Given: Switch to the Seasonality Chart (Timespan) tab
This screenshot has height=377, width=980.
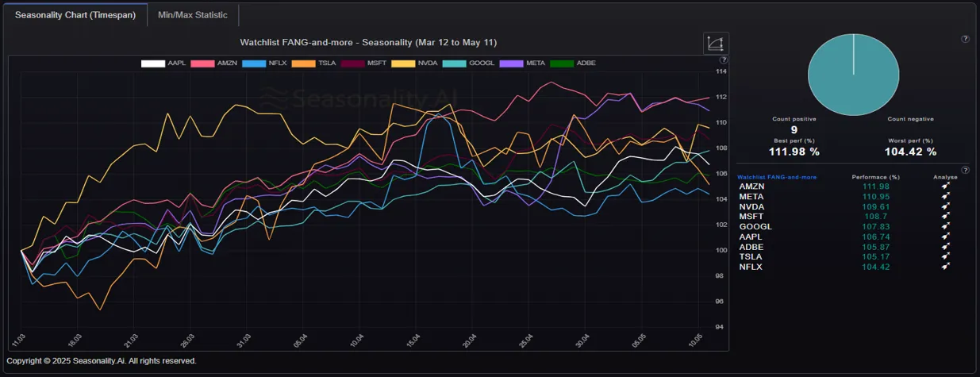Looking at the screenshot, I should tap(75, 15).
